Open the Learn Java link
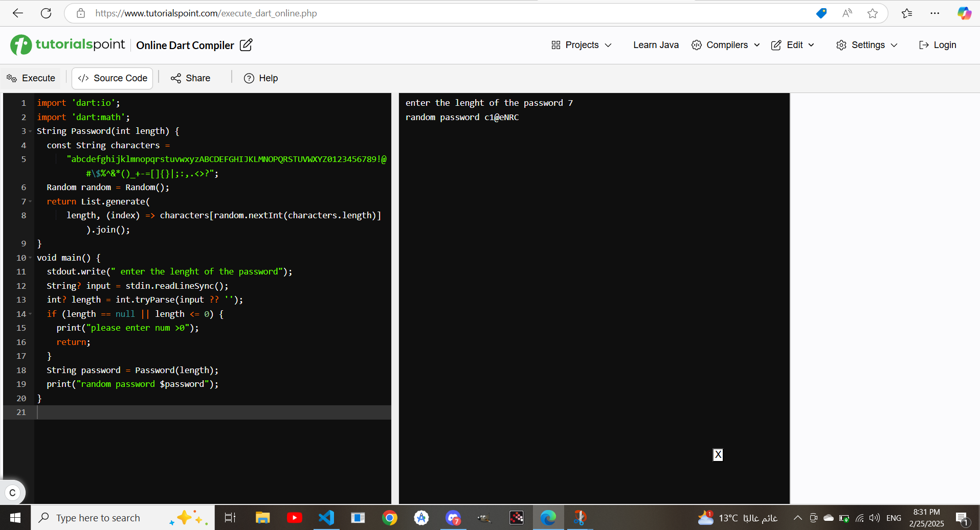980x530 pixels. [656, 45]
